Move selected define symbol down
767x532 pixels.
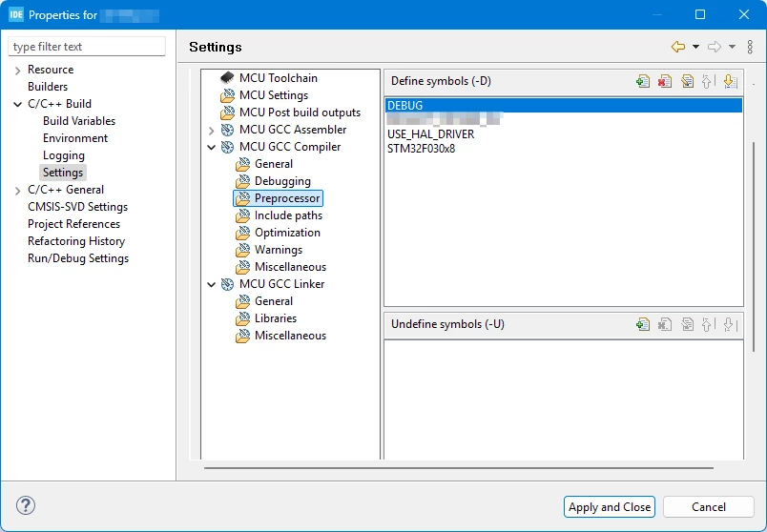point(730,81)
